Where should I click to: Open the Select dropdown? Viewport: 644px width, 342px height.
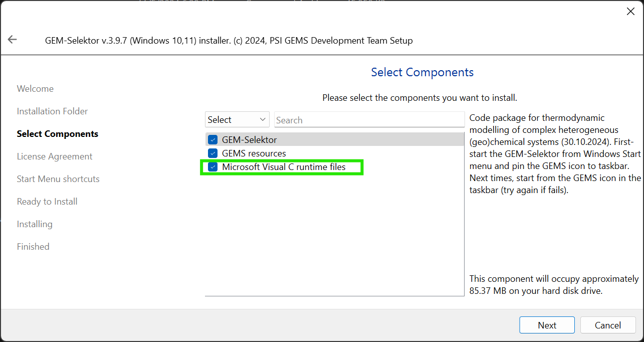(237, 120)
